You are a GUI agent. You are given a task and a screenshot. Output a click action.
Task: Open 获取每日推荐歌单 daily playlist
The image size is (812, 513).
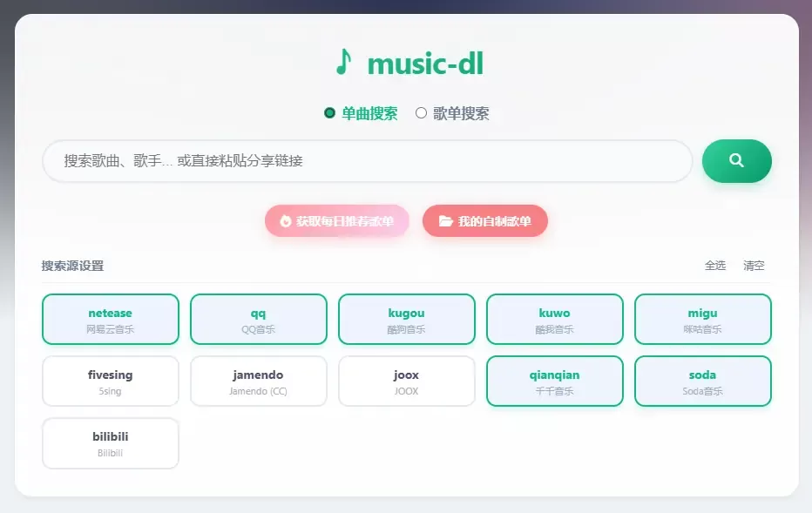click(x=336, y=221)
